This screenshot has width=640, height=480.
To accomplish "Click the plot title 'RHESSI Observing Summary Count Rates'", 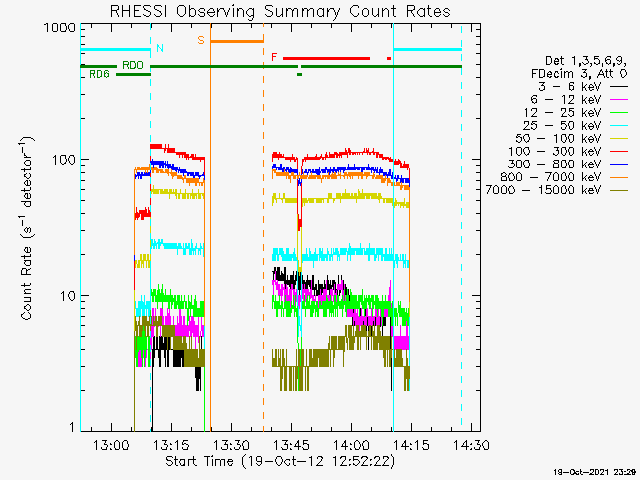I will pyautogui.click(x=280, y=11).
